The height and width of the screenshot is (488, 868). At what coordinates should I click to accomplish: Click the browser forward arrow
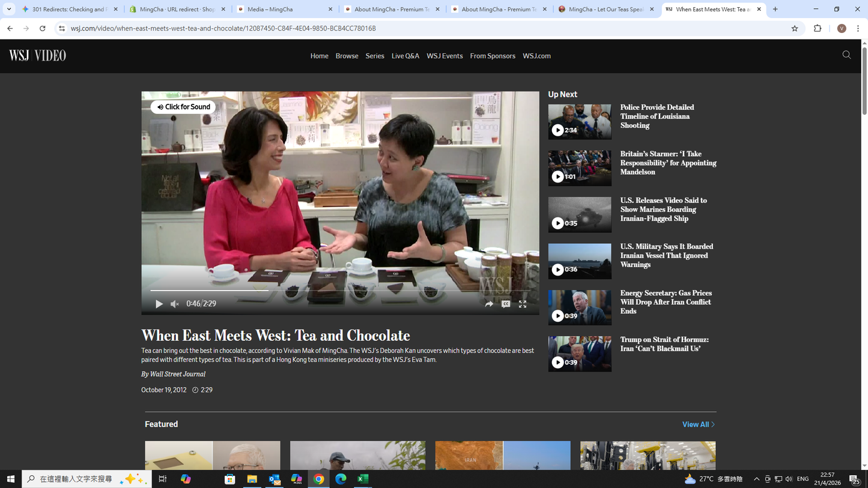(x=26, y=28)
